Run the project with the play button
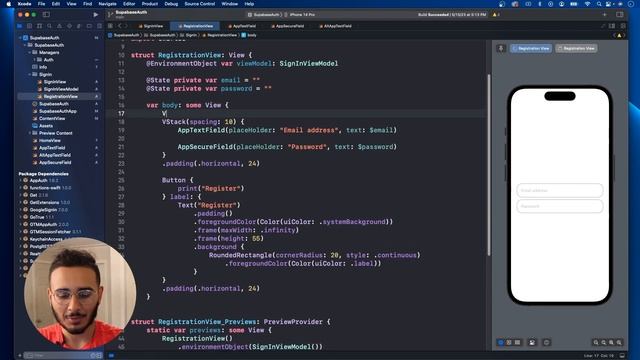The width and height of the screenshot is (640, 360). pyautogui.click(x=96, y=15)
